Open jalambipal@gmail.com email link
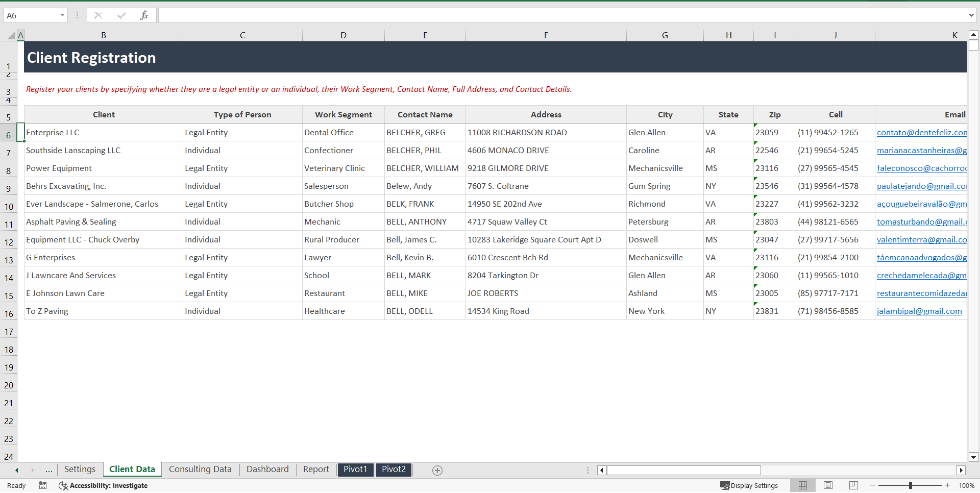The width and height of the screenshot is (980, 493). (x=919, y=311)
